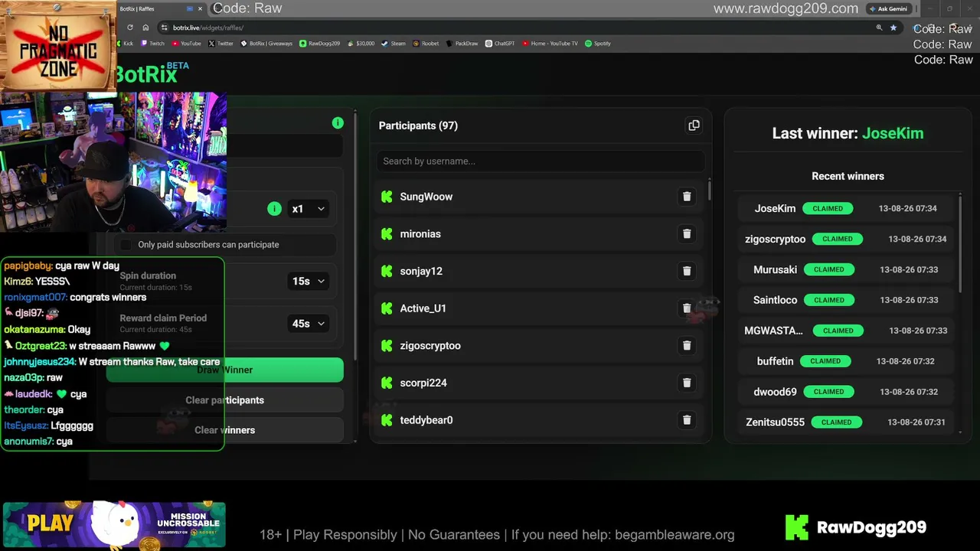Reload the page in the browser

click(x=129, y=28)
